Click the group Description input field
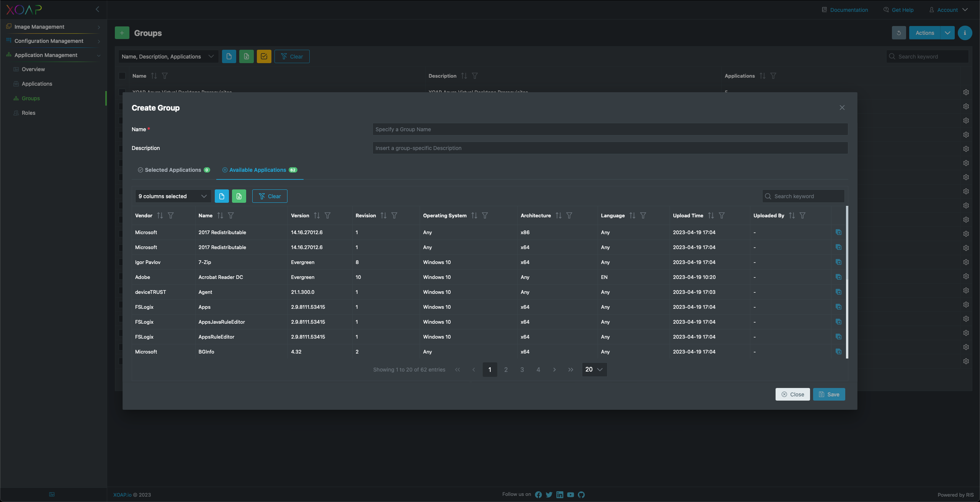The width and height of the screenshot is (980, 502). [x=610, y=148]
